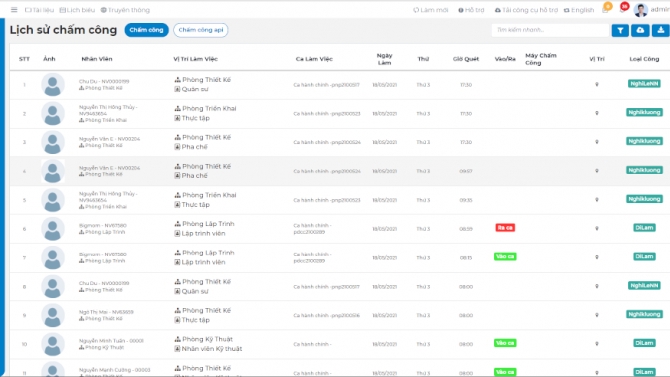
Task: Click job title icon beside Nhân viên Kỹ thuật
Action: click(177, 349)
